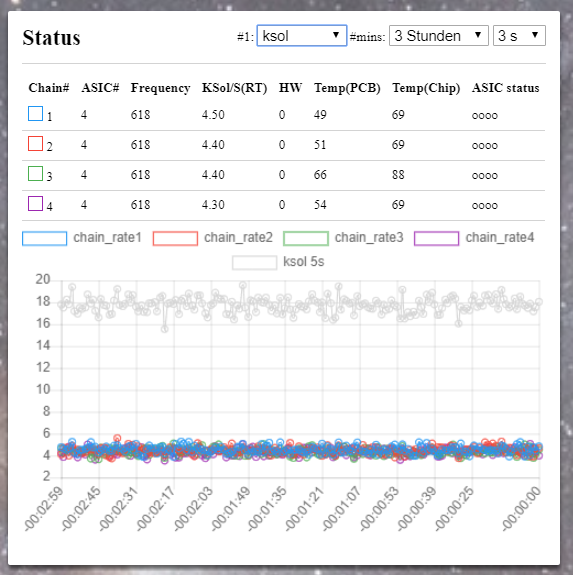Click the Status heading
Screen dimensions: 573x575
click(x=51, y=37)
